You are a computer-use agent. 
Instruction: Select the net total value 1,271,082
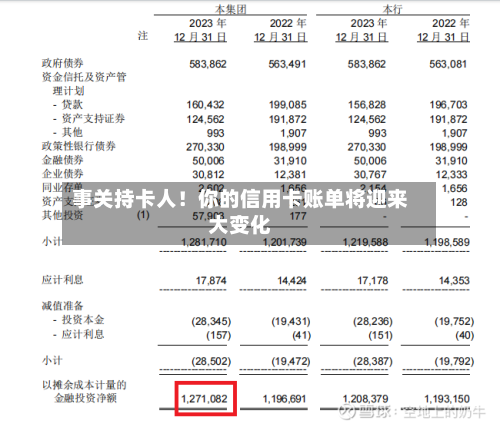pos(204,399)
